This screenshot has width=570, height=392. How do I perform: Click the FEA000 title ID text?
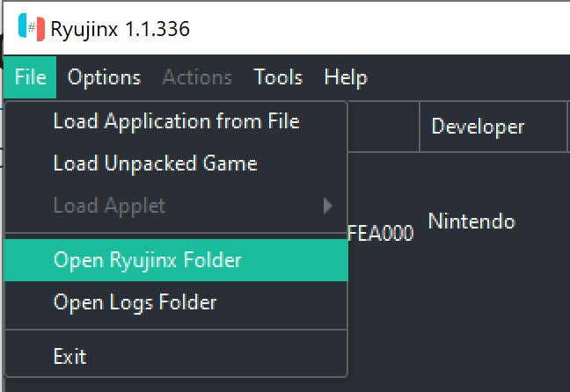[381, 233]
